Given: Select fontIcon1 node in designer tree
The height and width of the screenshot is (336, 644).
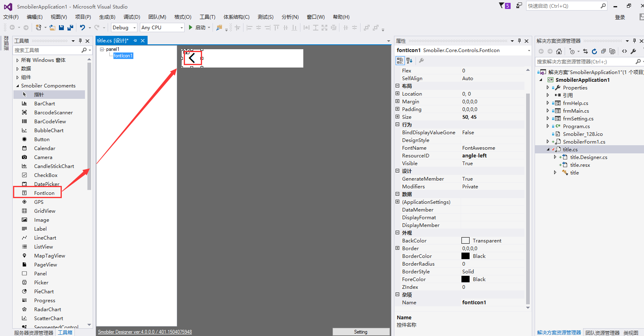Looking at the screenshot, I should pos(123,56).
